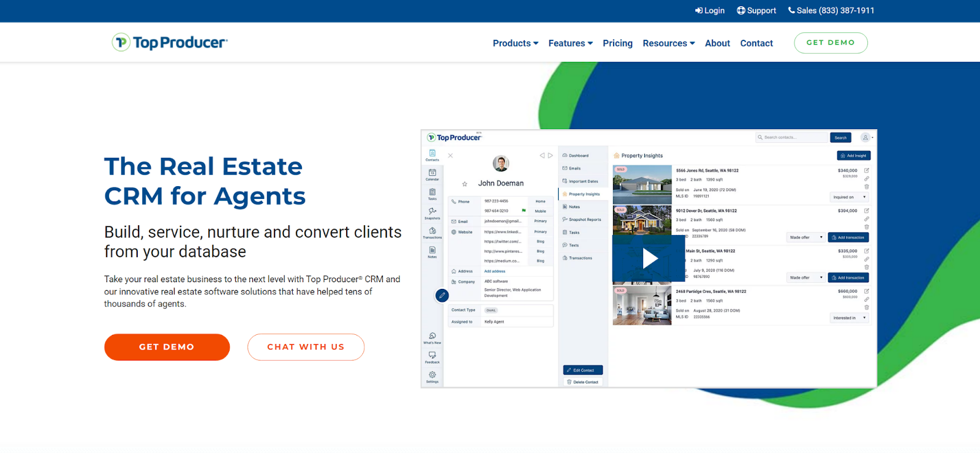Select the Contacts icon in the CRM preview sidebar

(432, 155)
